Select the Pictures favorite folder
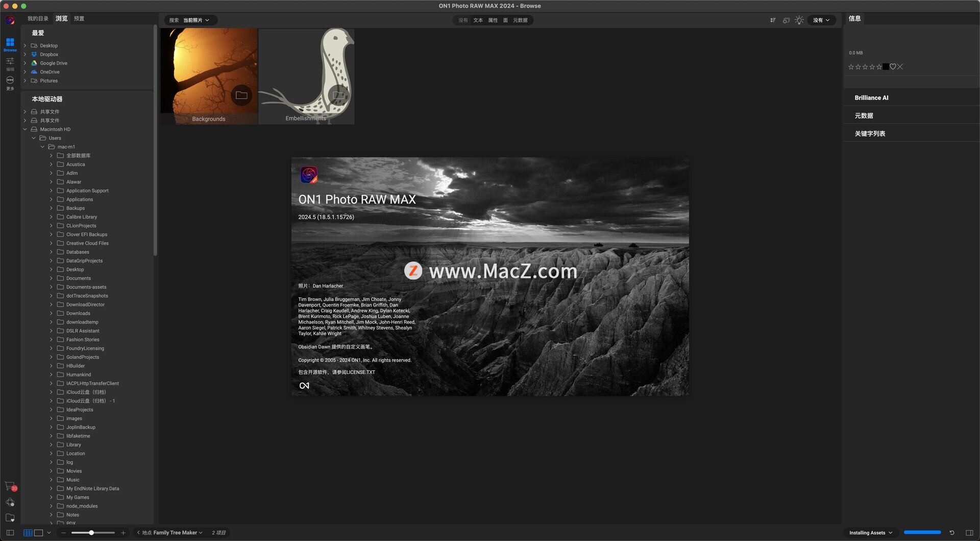Viewport: 980px width, 541px height. [48, 81]
